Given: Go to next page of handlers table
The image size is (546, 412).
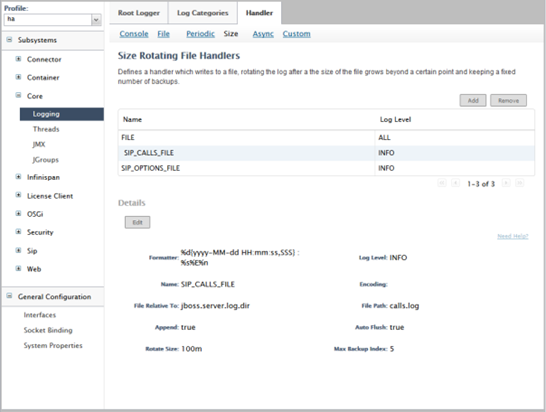Looking at the screenshot, I should [x=506, y=183].
